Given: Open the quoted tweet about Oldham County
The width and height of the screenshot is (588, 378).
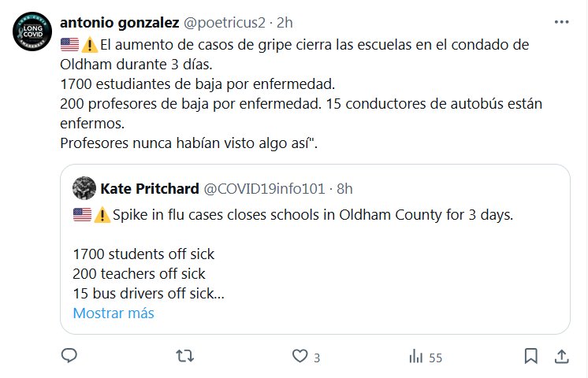Looking at the screenshot, I should click(x=315, y=236).
